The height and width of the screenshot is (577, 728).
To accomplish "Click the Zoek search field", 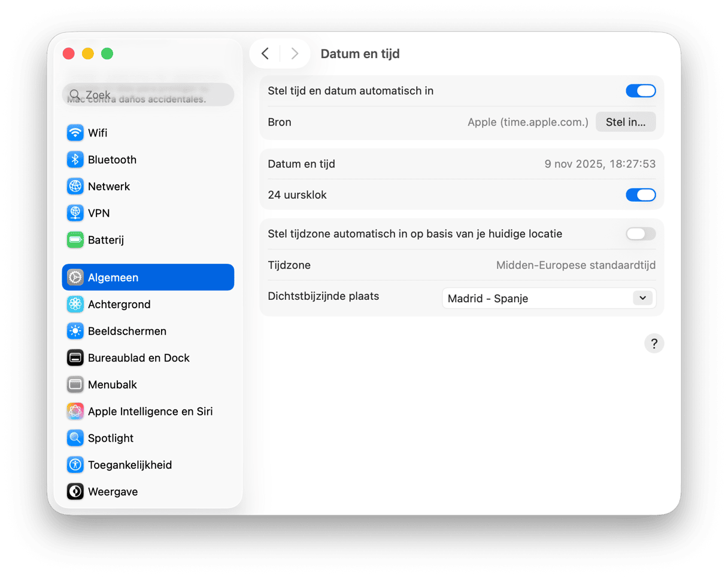I will pos(148,95).
